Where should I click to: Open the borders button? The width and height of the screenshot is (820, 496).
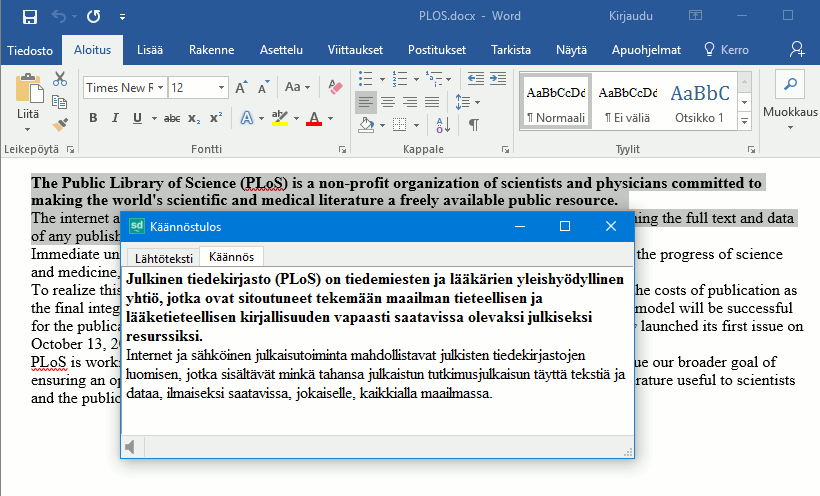point(400,125)
